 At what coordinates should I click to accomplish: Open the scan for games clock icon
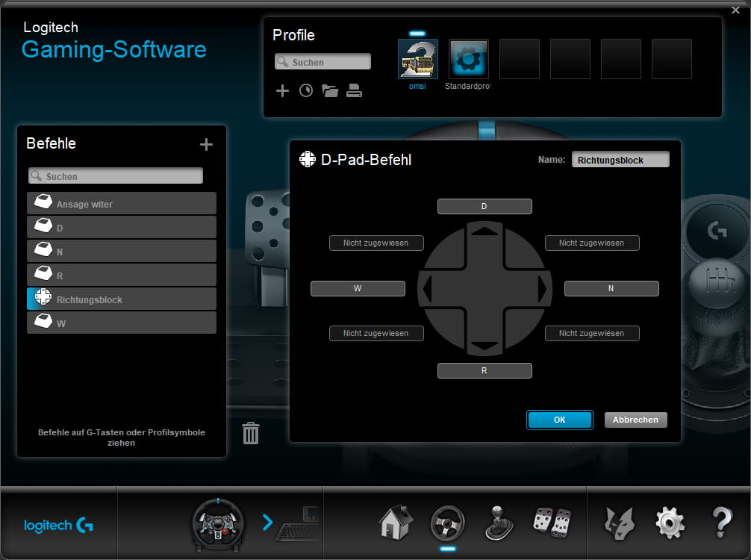click(306, 91)
